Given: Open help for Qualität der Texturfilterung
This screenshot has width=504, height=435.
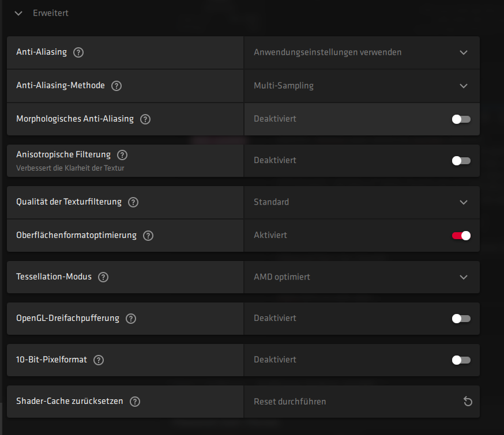Looking at the screenshot, I should click(133, 202).
